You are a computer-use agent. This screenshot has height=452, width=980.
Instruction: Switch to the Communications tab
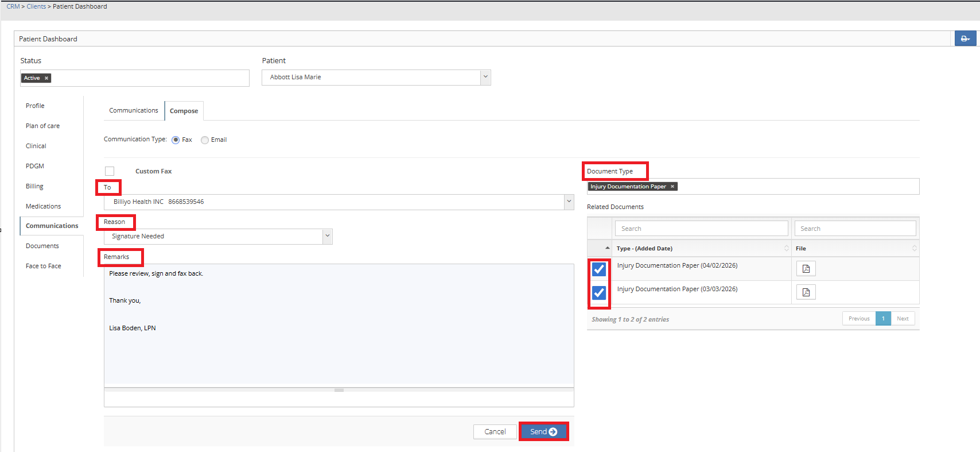(134, 110)
